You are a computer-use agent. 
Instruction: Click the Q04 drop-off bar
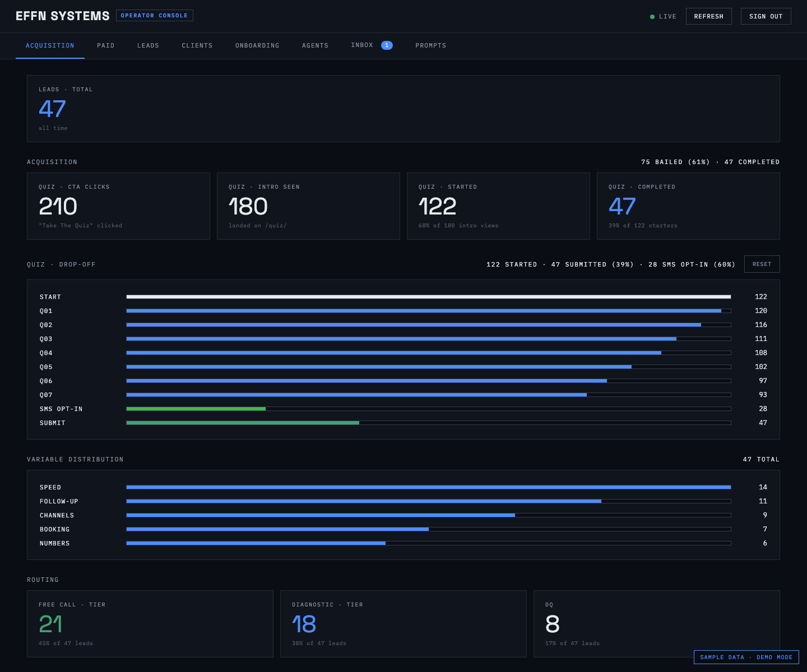click(429, 353)
